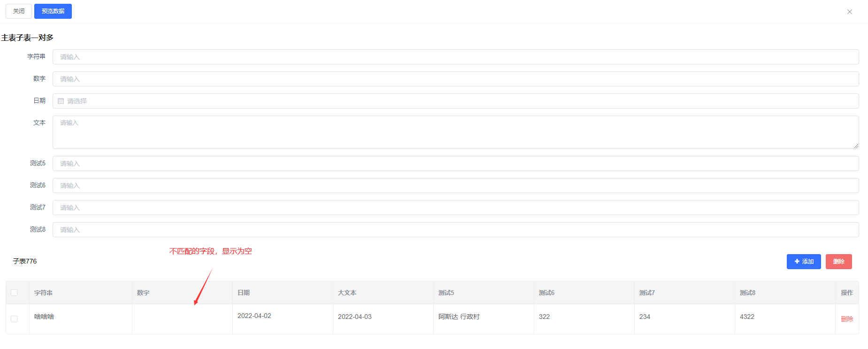The height and width of the screenshot is (349, 868).
Task: Click into the 测试8 input field
Action: pos(455,230)
